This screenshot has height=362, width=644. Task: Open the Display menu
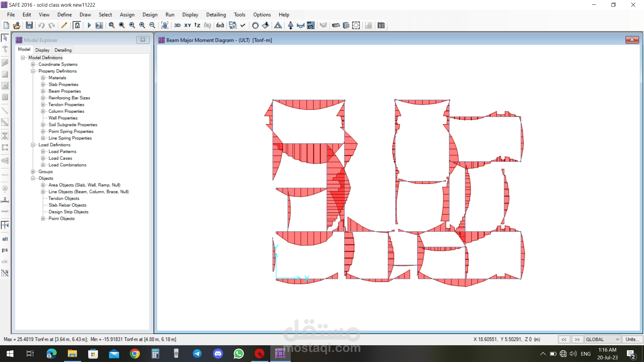(x=190, y=15)
